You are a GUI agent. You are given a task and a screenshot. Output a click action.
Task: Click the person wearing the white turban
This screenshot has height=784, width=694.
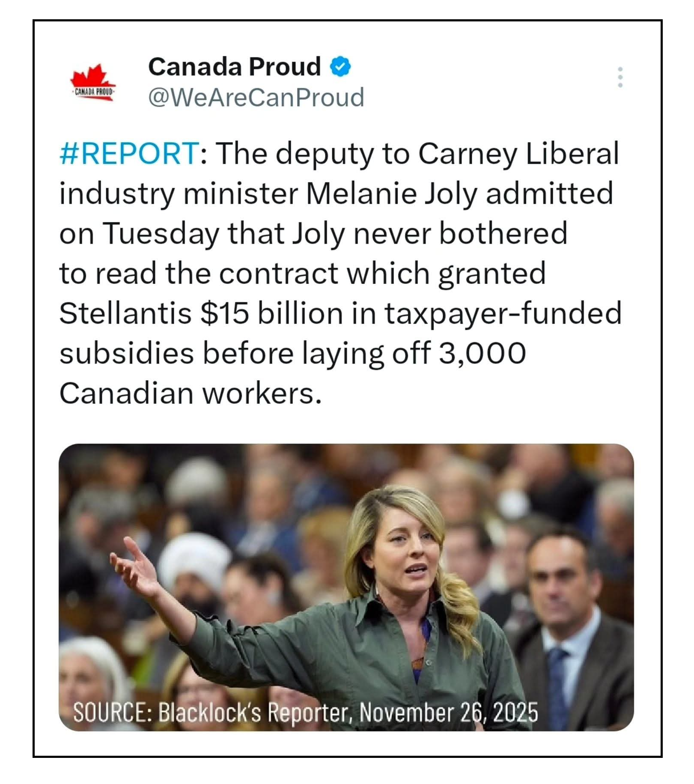click(x=195, y=565)
